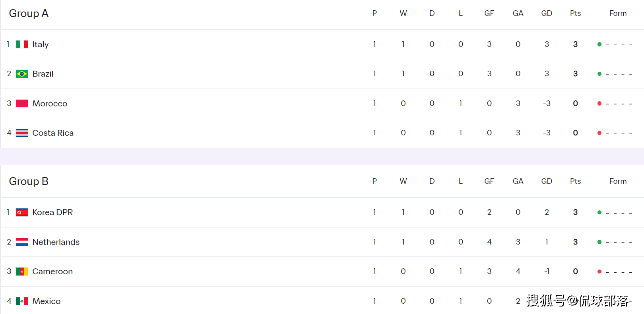Click the Pts column header in Group A
Image resolution: width=644 pixels, height=314 pixels.
[575, 13]
